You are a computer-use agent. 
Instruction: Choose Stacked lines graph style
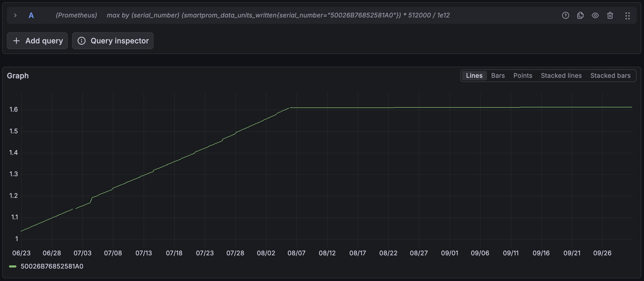click(561, 76)
